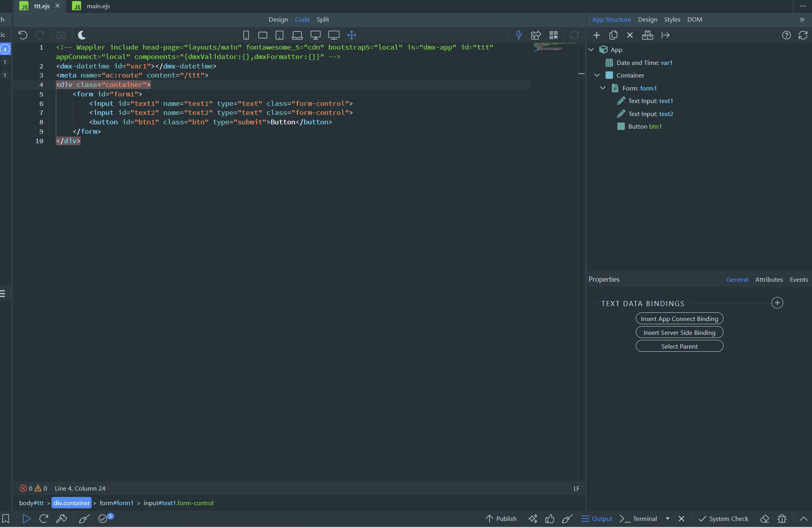Screen dimensions: 812x528
Task: Open right panel Design tab
Action: (647, 19)
